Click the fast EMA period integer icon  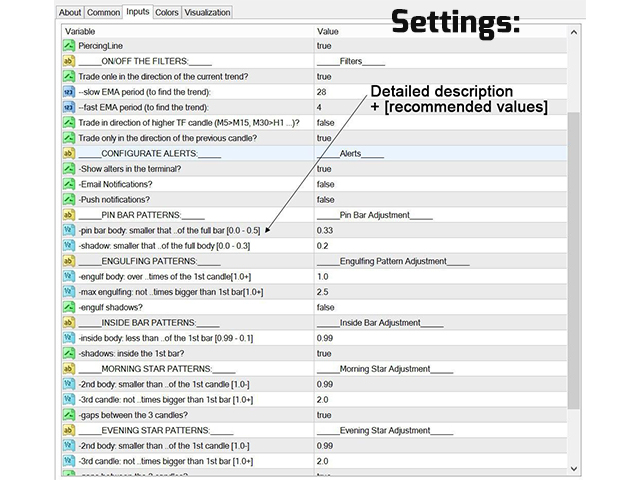(x=69, y=107)
